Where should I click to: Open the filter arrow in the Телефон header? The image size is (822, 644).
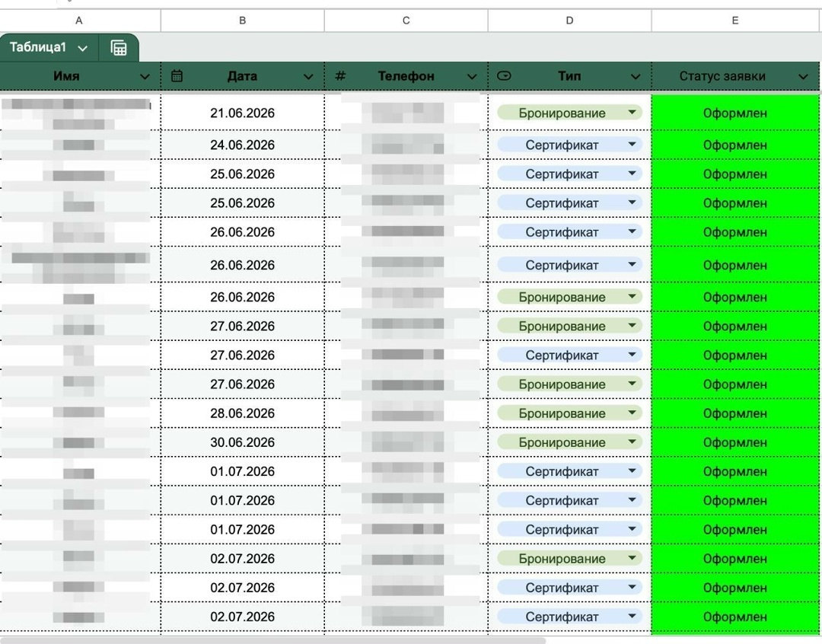point(472,77)
